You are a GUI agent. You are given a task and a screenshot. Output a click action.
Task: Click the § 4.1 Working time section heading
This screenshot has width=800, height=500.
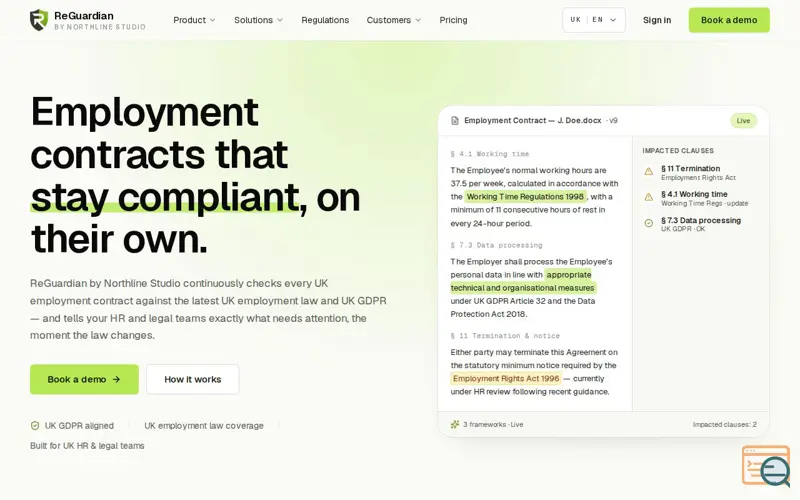coord(490,154)
